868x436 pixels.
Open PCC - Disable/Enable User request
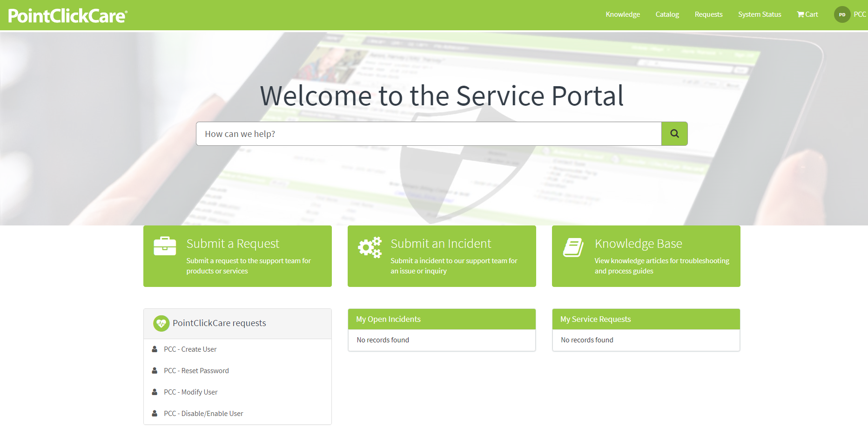click(203, 414)
